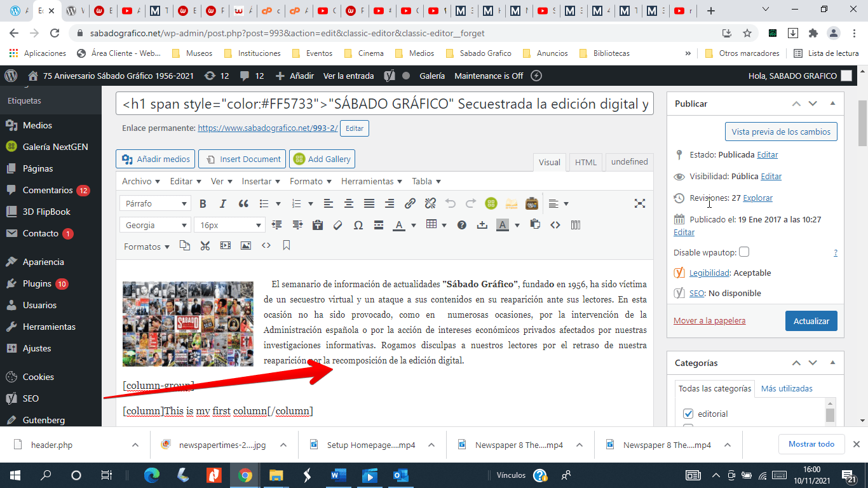Apply italic formatting in editor toolbar
This screenshot has height=488, width=868.
click(x=223, y=204)
